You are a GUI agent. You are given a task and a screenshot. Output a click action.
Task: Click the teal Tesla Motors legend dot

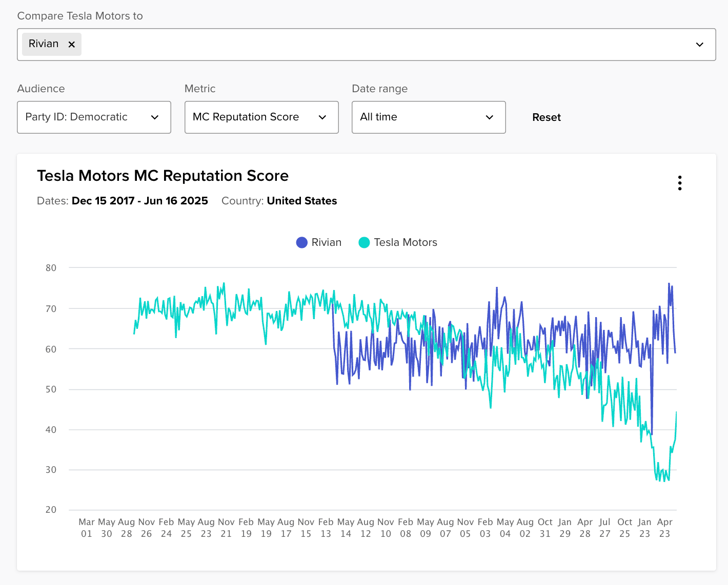[x=364, y=242]
